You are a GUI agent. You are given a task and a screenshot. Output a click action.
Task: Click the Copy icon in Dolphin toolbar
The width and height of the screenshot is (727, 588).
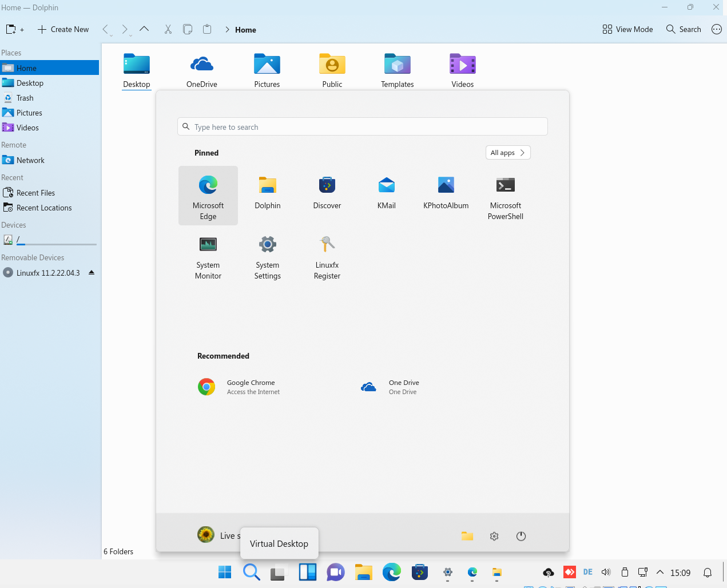(x=188, y=29)
